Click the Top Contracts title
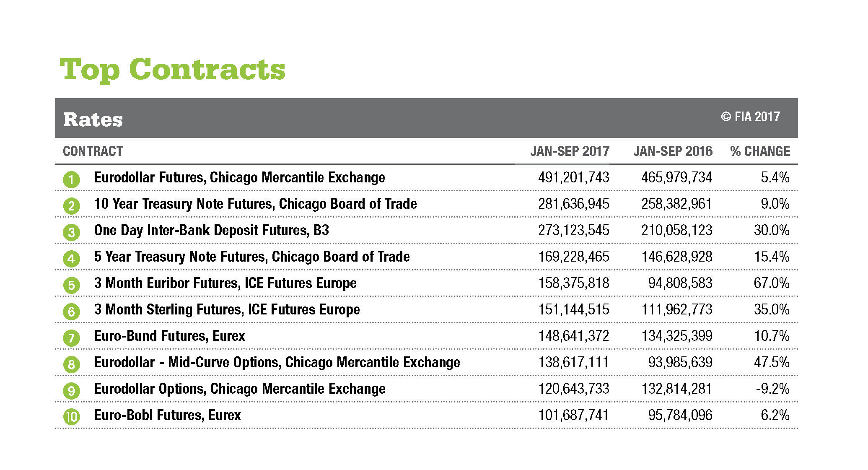 pos(172,70)
